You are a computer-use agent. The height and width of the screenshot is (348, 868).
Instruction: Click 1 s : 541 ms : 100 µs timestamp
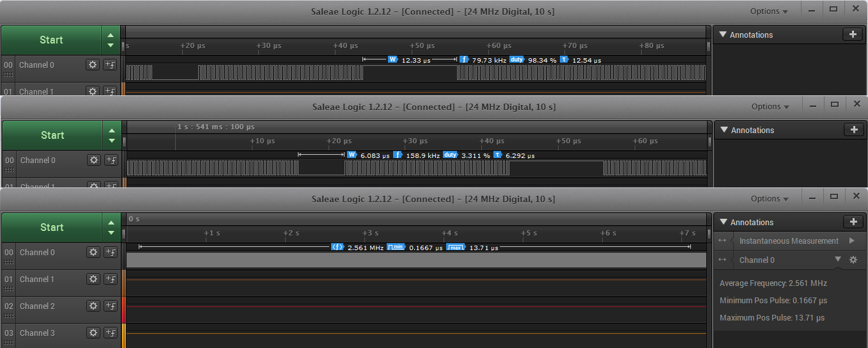216,127
